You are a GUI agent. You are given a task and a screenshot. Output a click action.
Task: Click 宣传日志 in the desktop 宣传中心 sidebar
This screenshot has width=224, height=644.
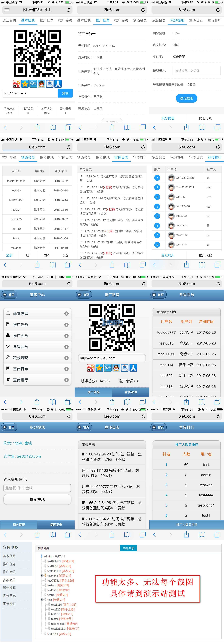(x=9, y=595)
